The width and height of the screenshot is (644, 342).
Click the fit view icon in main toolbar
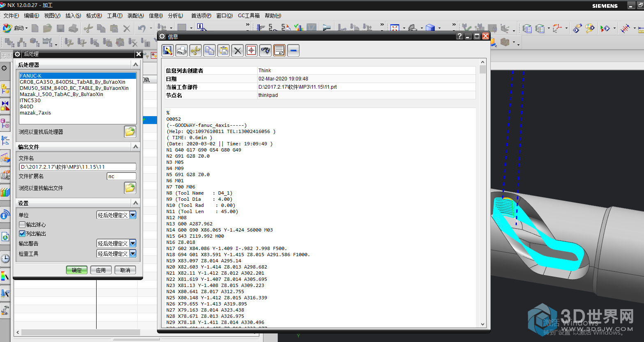pos(395,28)
